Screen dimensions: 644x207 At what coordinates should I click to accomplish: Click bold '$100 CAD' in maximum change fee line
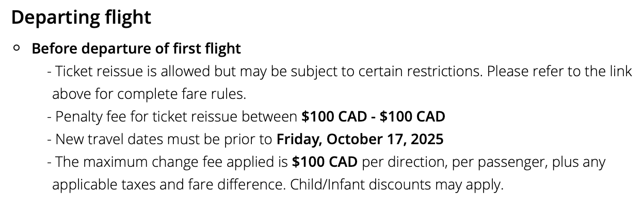click(x=325, y=162)
